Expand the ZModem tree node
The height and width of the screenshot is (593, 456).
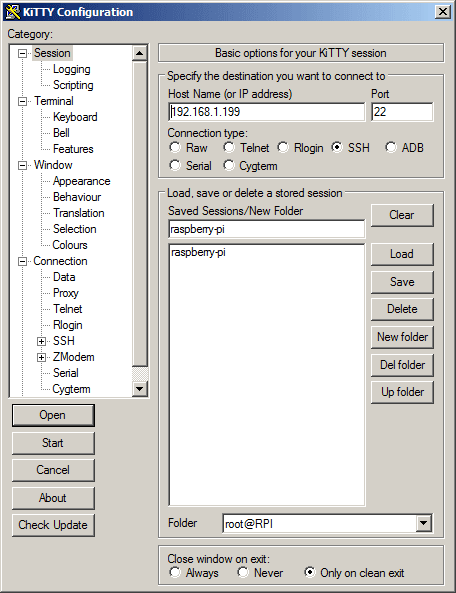(42, 357)
